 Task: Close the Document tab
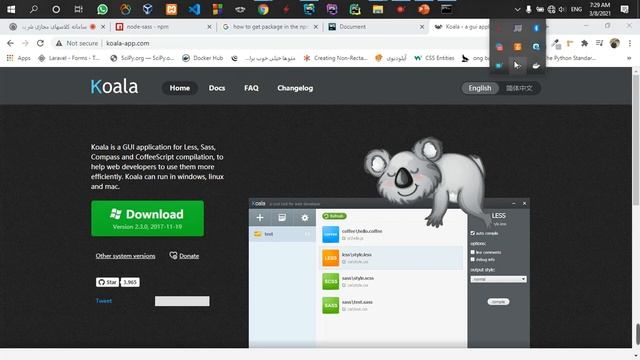click(x=422, y=27)
